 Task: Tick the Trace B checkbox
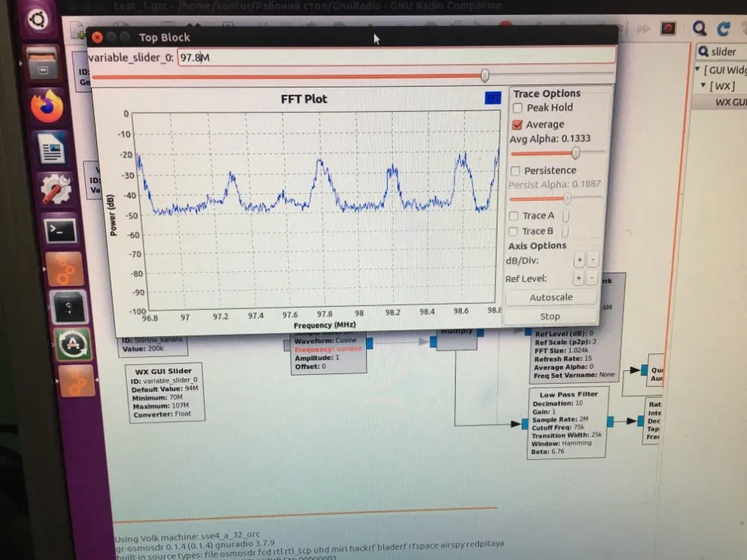[x=513, y=231]
